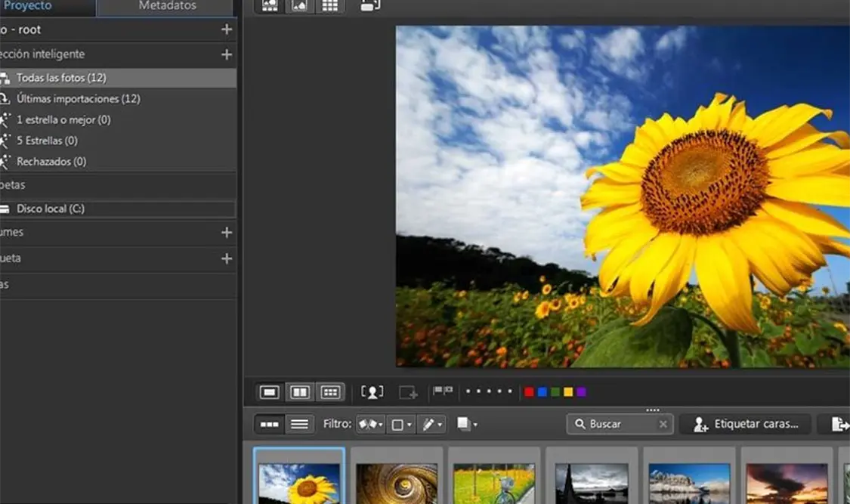The width and height of the screenshot is (850, 504).
Task: Click the export icon beside Etiquetar caras
Action: pos(839,424)
